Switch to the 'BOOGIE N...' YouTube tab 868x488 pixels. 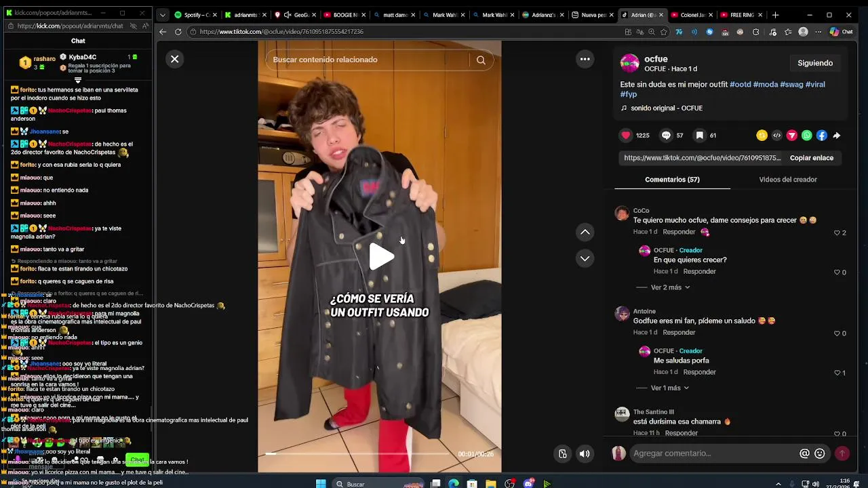point(344,15)
